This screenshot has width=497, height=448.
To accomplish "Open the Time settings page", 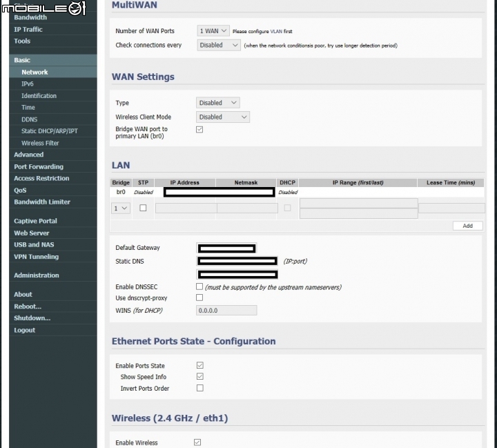I will coord(28,108).
